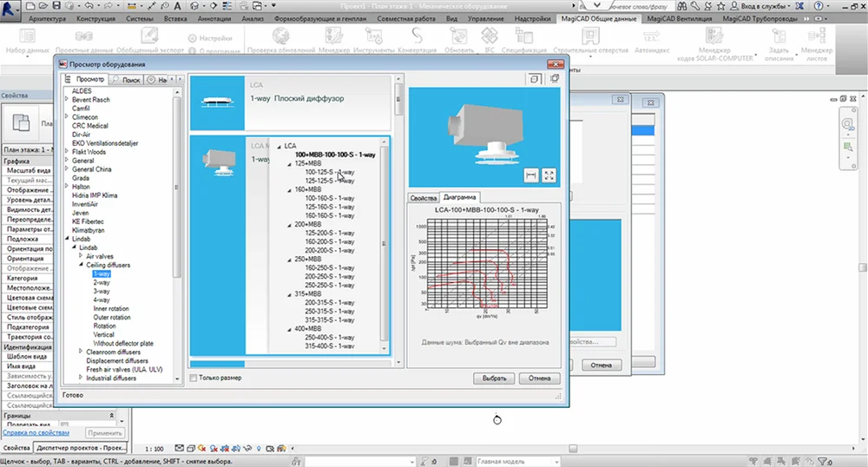
Task: Open the 'Поиск' search tab
Action: 127,80
